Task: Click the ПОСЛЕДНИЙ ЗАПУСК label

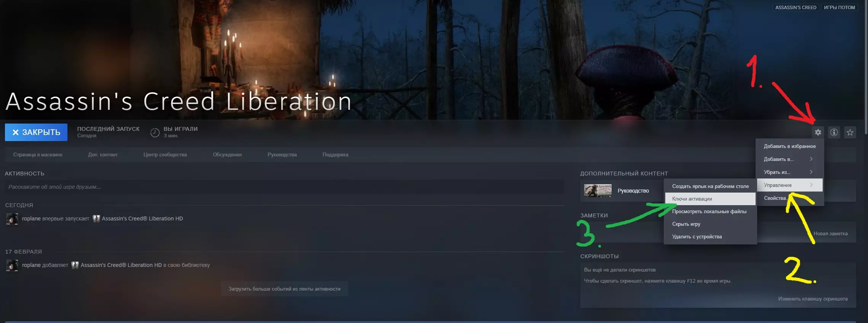Action: (108, 129)
